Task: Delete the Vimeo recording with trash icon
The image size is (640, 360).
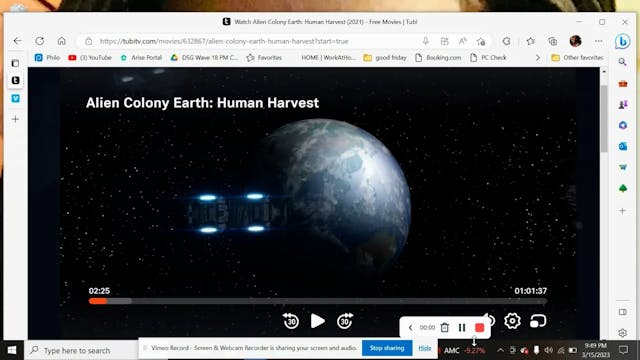Action: point(444,327)
